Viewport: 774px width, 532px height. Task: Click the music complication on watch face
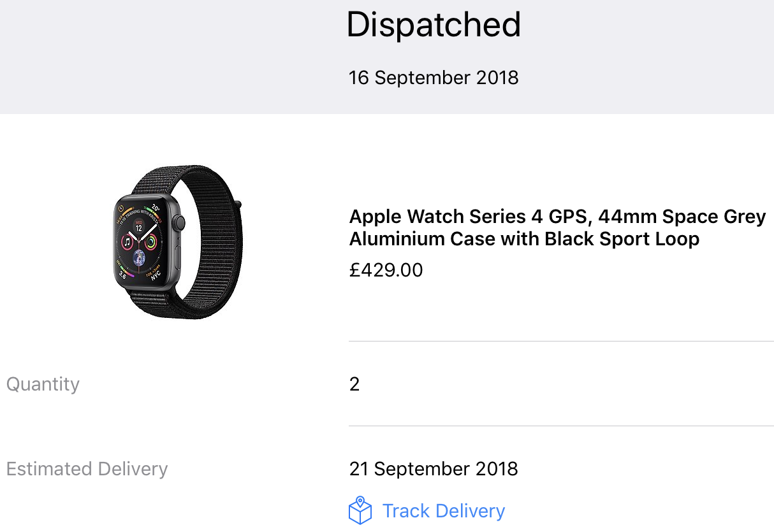coord(128,242)
